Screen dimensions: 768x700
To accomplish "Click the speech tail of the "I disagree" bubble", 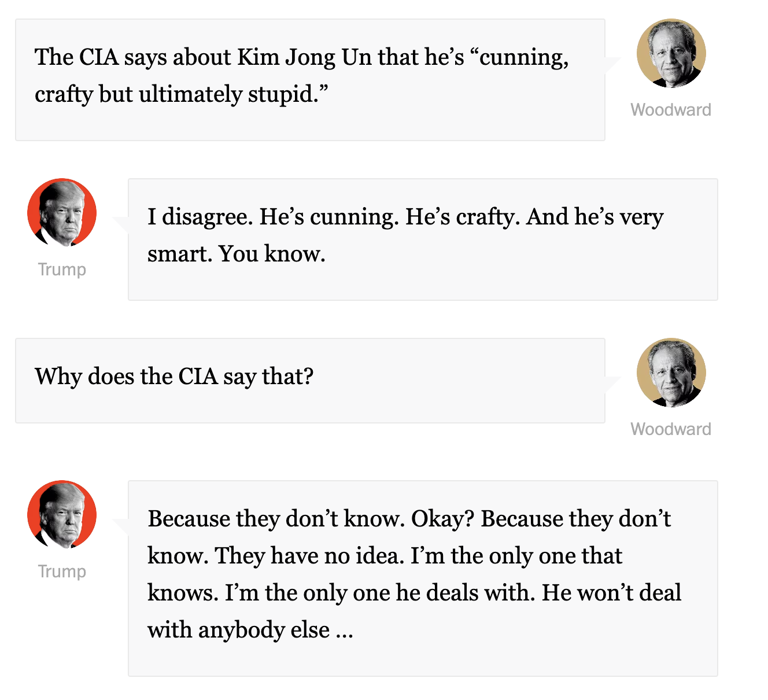I will click(x=121, y=224).
